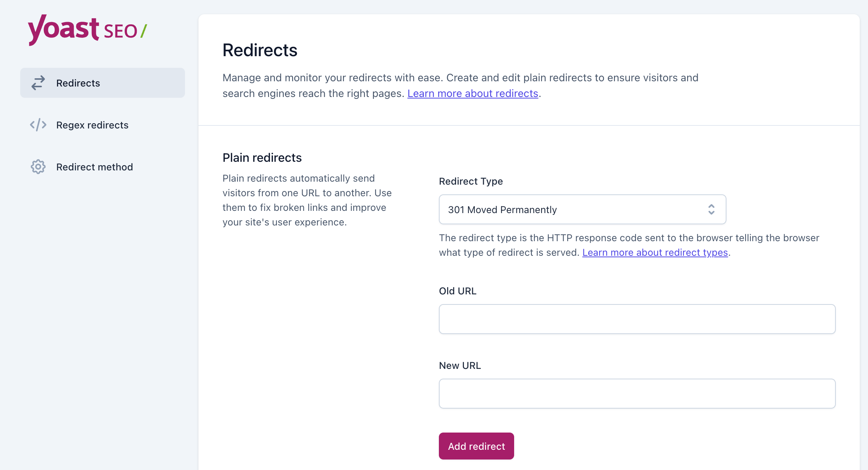Go to the Regex redirects menu item
The image size is (868, 470).
tap(92, 125)
